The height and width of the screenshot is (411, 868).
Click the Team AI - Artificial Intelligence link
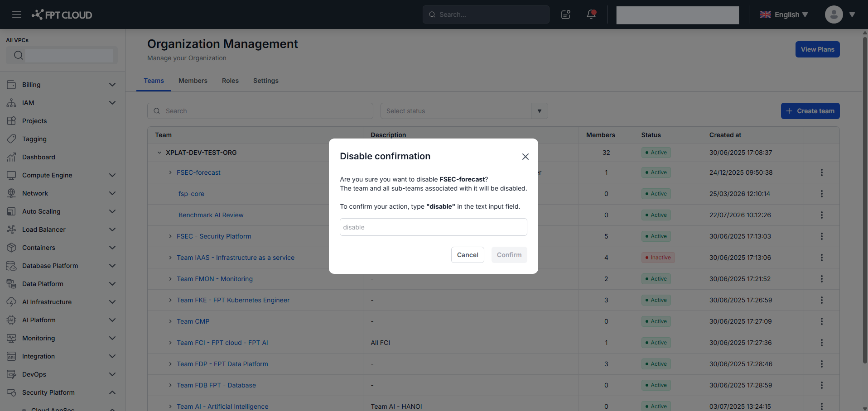222,406
